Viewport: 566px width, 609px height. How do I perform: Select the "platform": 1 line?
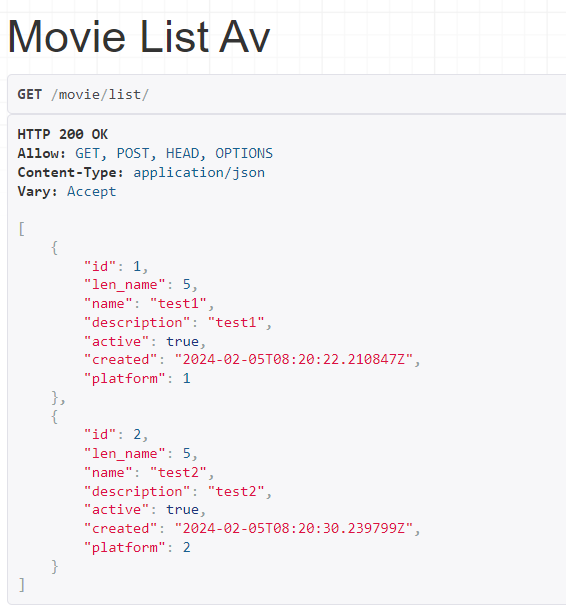(x=137, y=379)
